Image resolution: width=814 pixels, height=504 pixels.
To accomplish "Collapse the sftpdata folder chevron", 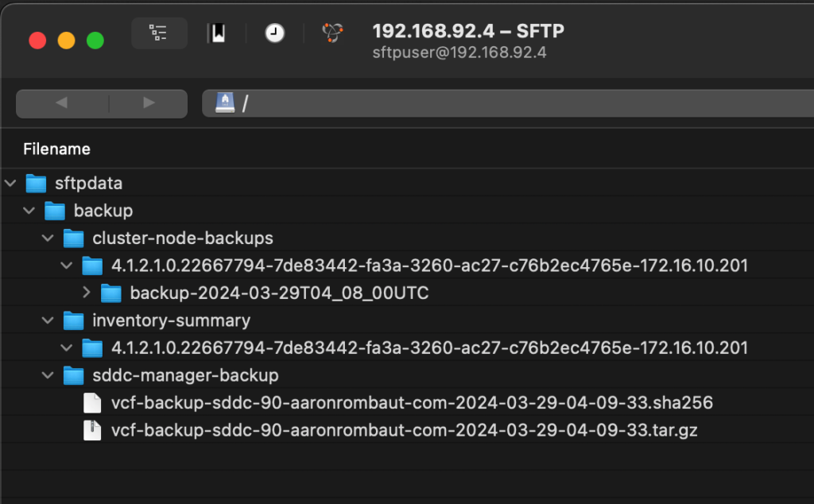I will pyautogui.click(x=10, y=184).
